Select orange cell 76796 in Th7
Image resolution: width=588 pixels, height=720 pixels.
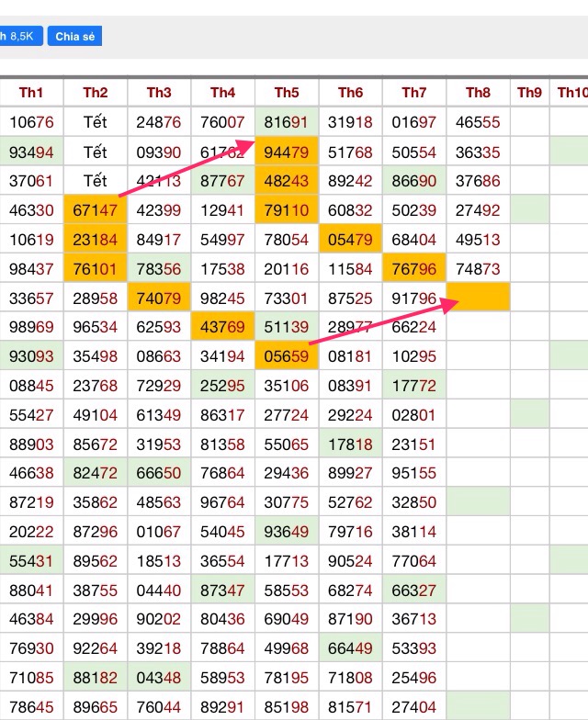(x=414, y=269)
